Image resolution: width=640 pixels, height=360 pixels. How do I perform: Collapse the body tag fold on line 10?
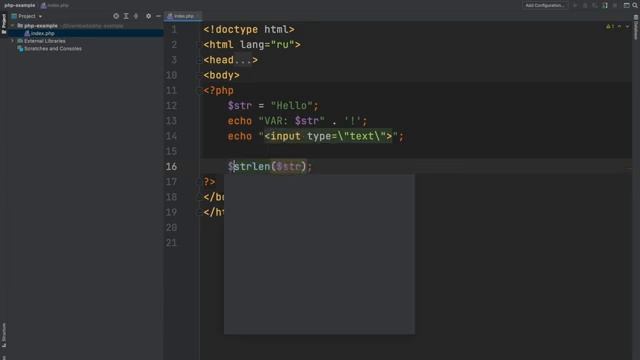tap(200, 76)
